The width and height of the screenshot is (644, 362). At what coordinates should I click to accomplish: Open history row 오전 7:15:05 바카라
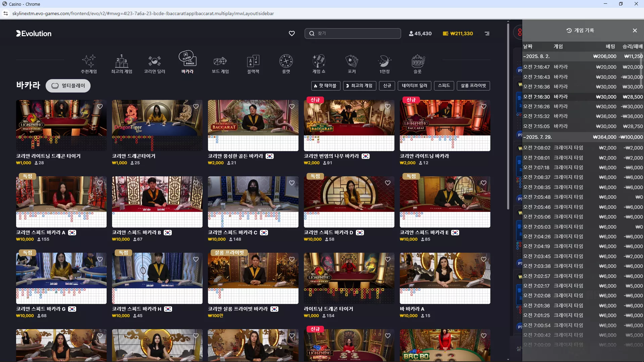[583, 126]
